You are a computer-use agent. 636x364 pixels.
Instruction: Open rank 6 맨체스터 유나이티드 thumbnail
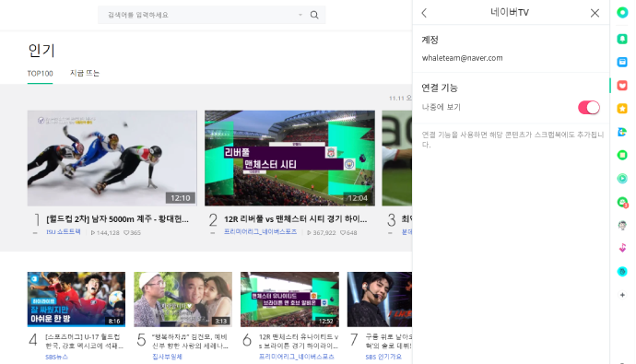point(289,299)
